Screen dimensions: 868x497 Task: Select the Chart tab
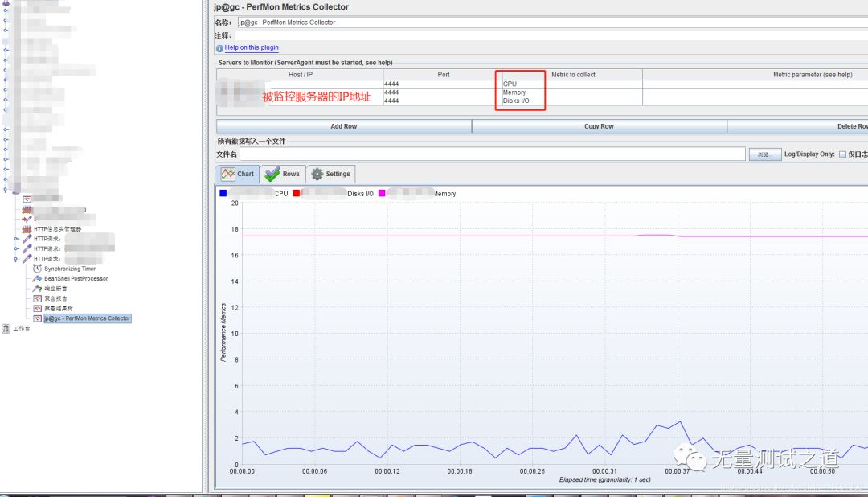coord(237,174)
